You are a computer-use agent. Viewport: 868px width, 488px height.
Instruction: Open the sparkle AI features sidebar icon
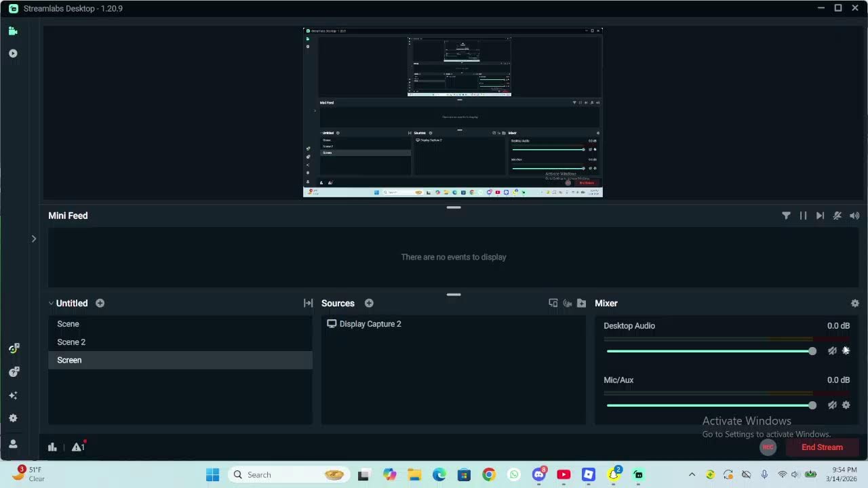(x=13, y=395)
